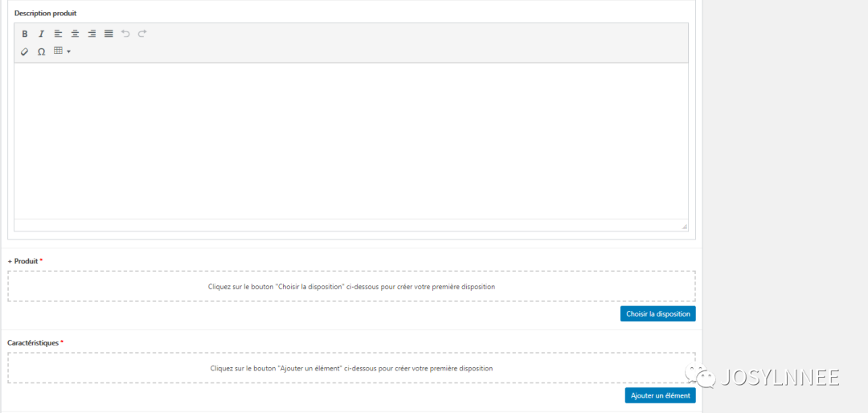Image resolution: width=868 pixels, height=413 pixels.
Task: Click the redo arrow in the editor toolbar
Action: [x=142, y=34]
